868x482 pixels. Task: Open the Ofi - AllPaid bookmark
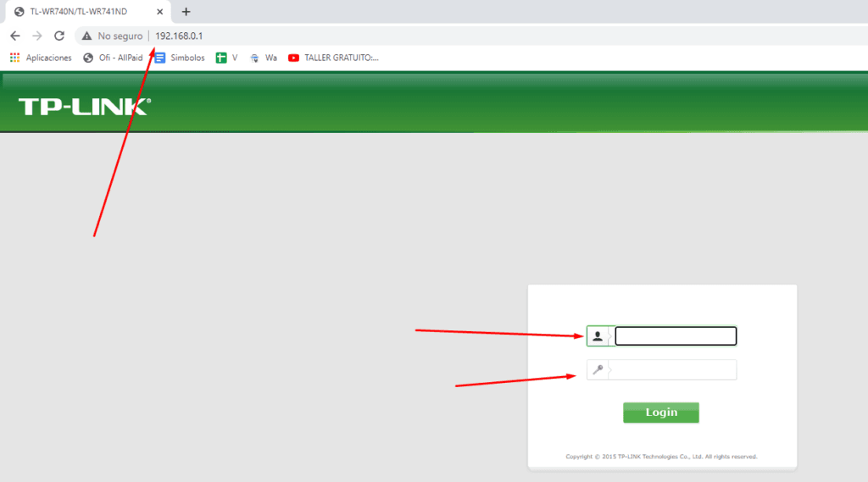click(x=113, y=58)
